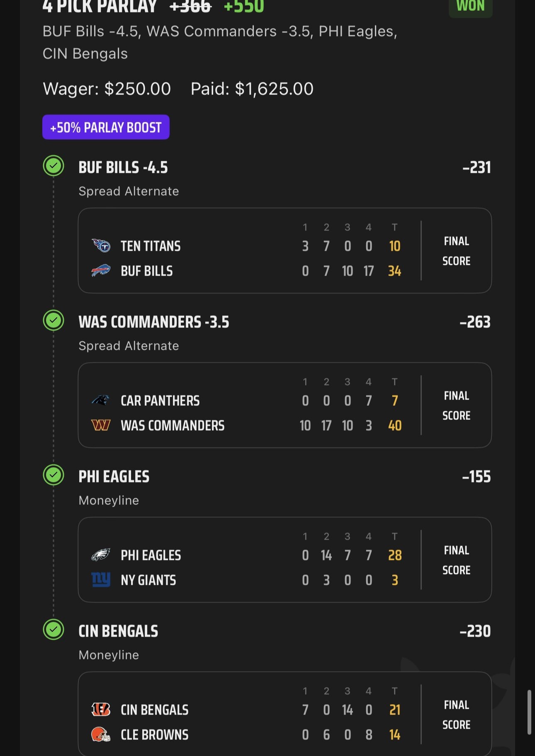Click the -230 odds for CIN Bengals
This screenshot has height=756, width=535.
tap(475, 631)
